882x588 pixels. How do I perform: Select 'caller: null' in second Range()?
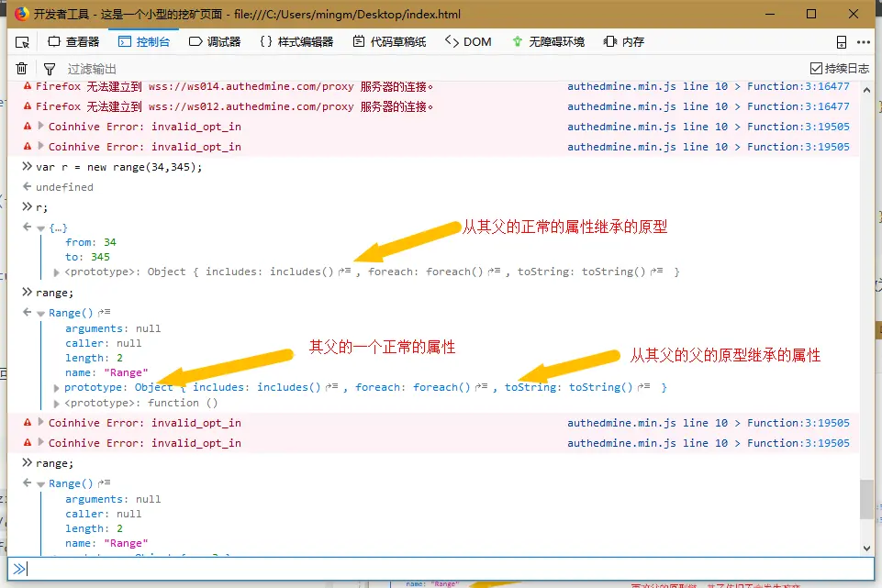tap(104, 514)
